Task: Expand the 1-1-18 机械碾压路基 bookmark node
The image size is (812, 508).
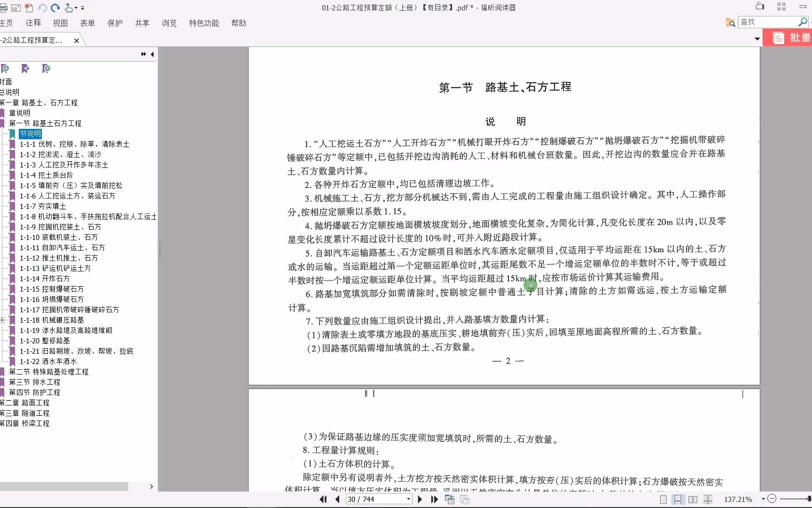Action: pyautogui.click(x=2, y=320)
